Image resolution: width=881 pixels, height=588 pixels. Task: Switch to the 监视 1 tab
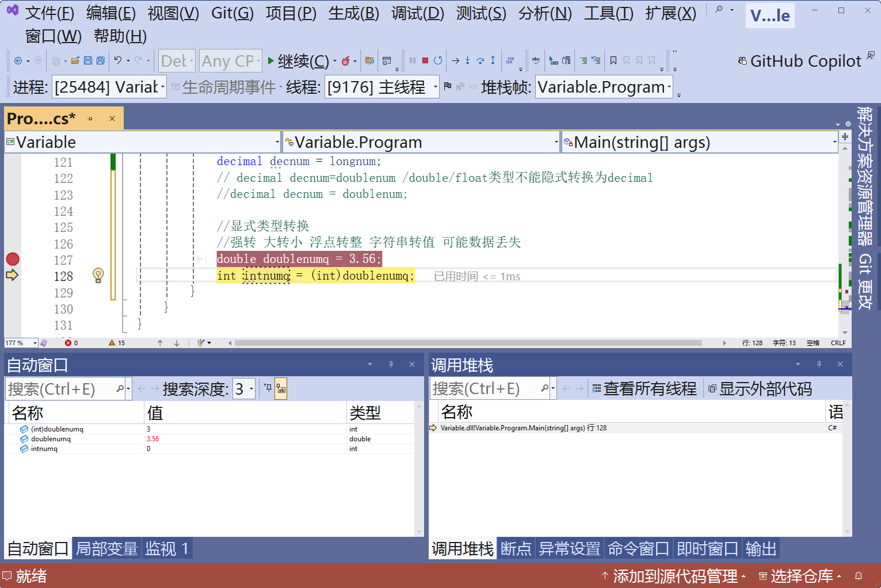[167, 548]
